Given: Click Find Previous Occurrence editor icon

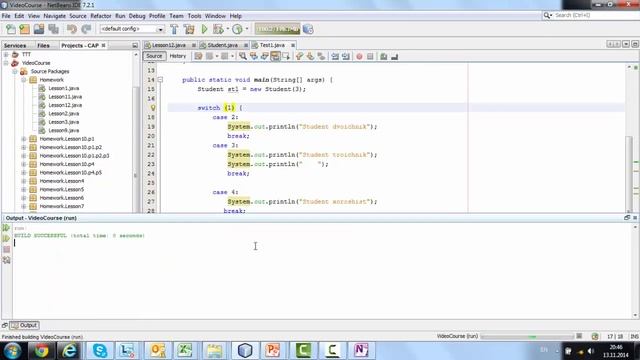Looking at the screenshot, I should coord(253,56).
